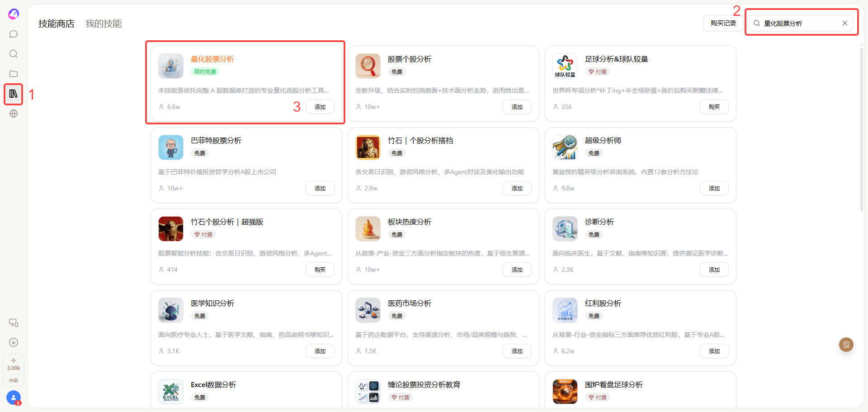Open 量化股票分析 skill thumbnail icon
This screenshot has width=868, height=412.
(x=171, y=66)
